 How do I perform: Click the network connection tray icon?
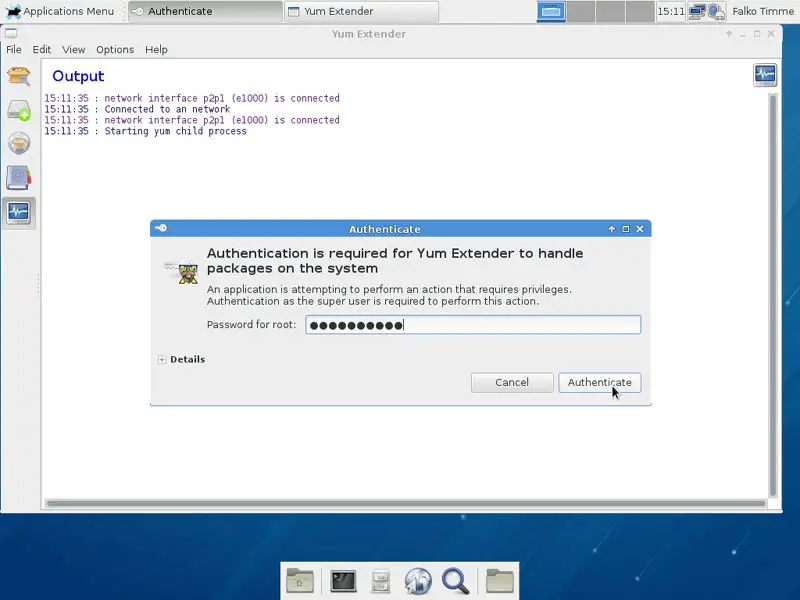[697, 11]
